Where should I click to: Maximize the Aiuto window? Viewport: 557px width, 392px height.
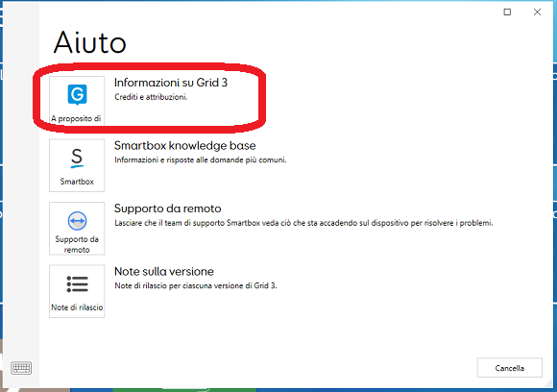507,12
